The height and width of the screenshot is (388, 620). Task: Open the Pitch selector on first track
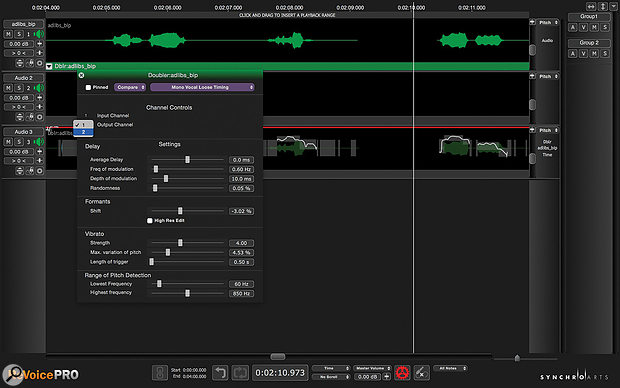[x=548, y=23]
